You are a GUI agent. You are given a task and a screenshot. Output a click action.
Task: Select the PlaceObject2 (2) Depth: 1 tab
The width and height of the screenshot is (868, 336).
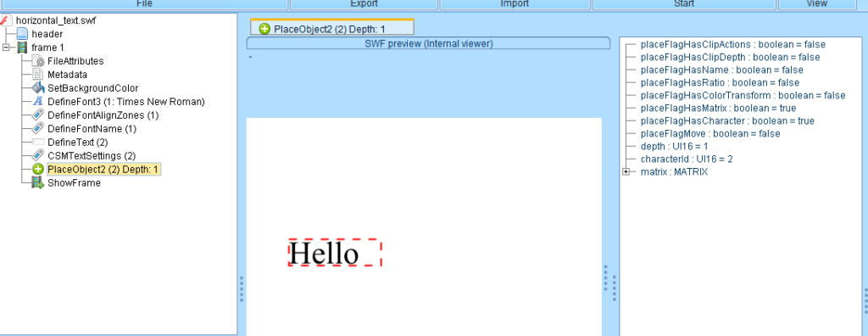point(332,28)
